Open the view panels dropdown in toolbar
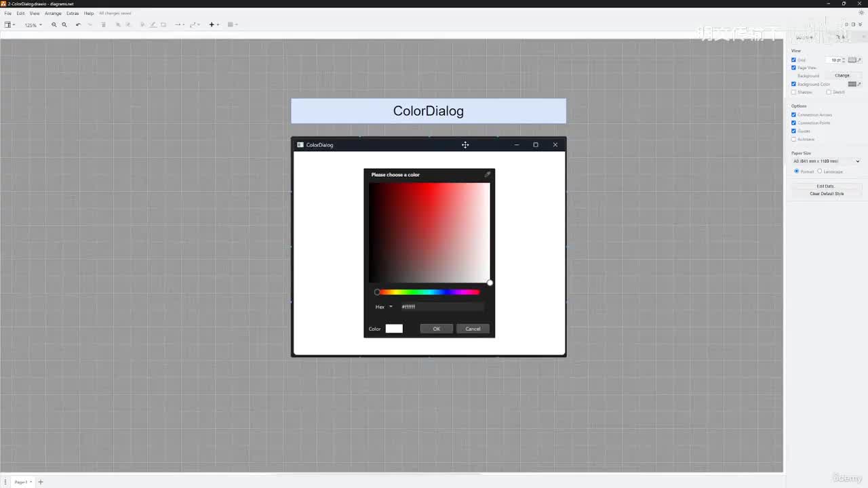 9,24
